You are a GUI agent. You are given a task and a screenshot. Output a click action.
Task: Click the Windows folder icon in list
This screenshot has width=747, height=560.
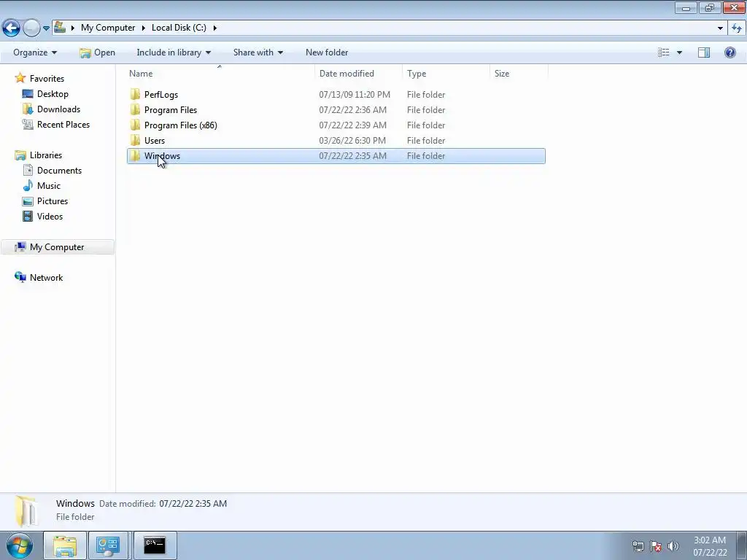coord(135,156)
